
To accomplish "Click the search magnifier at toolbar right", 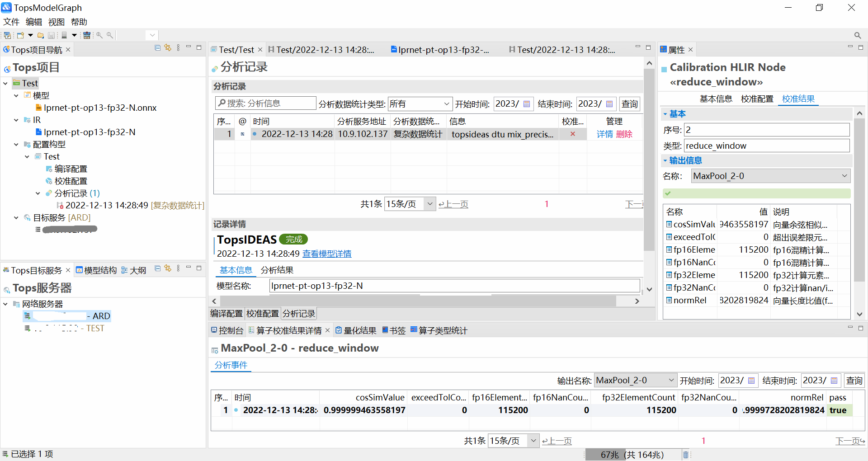I will pyautogui.click(x=858, y=35).
